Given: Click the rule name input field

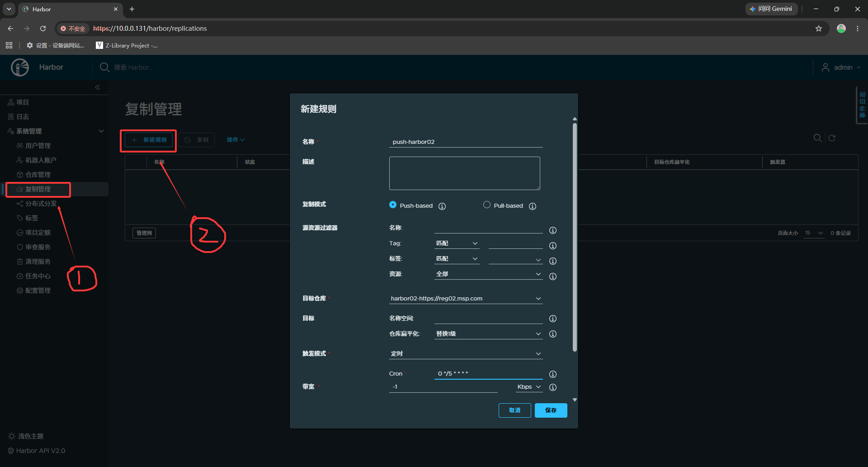Looking at the screenshot, I should tap(466, 142).
